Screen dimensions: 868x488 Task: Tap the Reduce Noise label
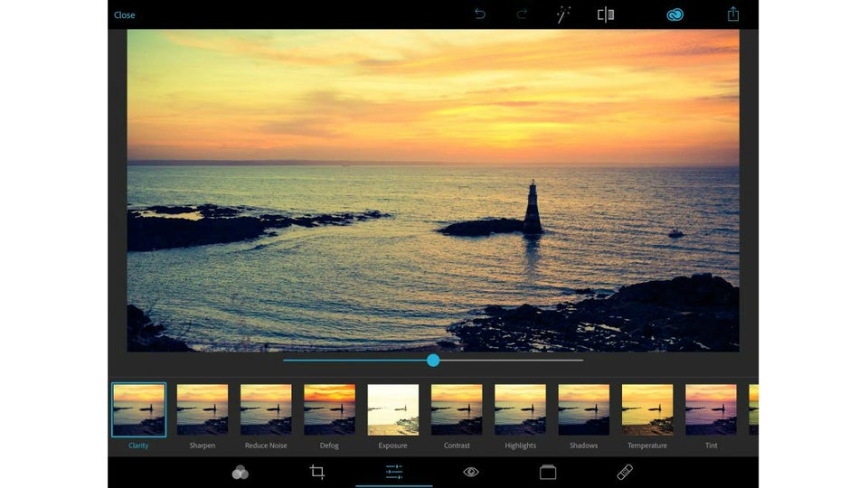(x=266, y=446)
